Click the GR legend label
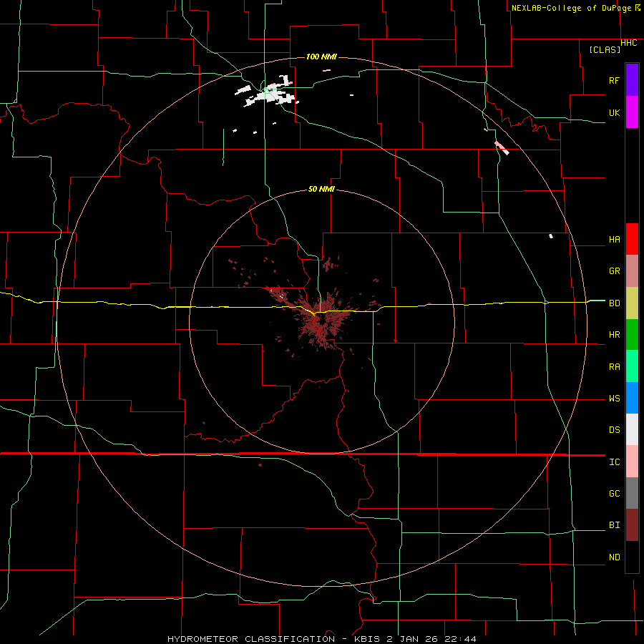 click(x=614, y=271)
